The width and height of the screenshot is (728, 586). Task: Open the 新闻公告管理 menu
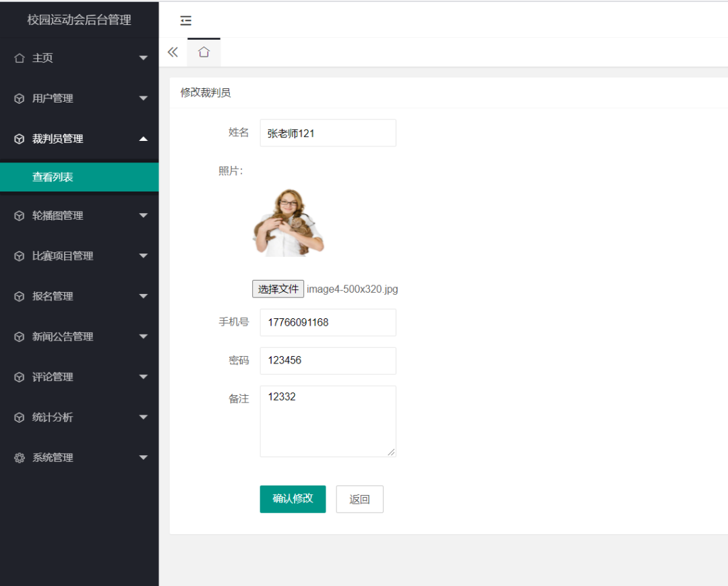[79, 337]
